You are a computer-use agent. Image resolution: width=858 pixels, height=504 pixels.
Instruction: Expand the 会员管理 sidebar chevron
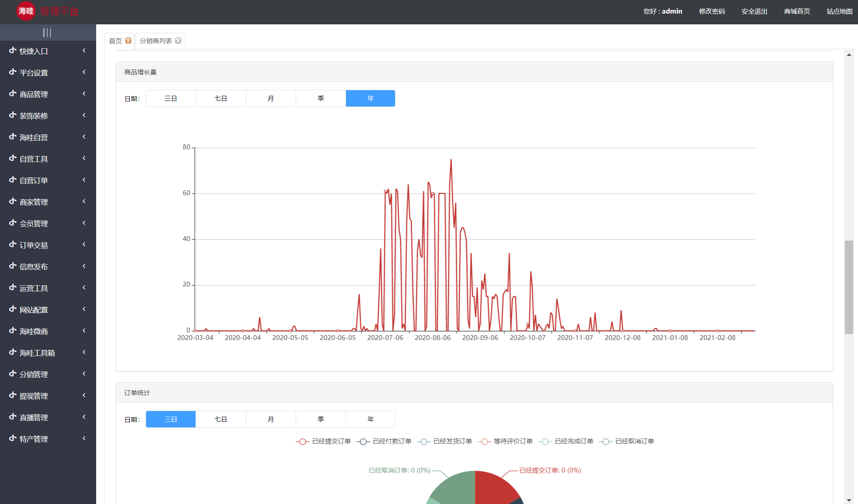click(x=84, y=223)
